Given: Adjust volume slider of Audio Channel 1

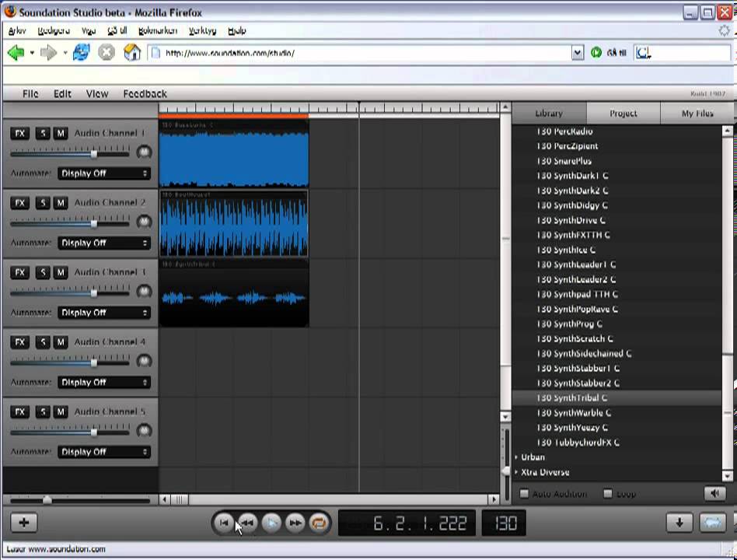Looking at the screenshot, I should pyautogui.click(x=94, y=154).
